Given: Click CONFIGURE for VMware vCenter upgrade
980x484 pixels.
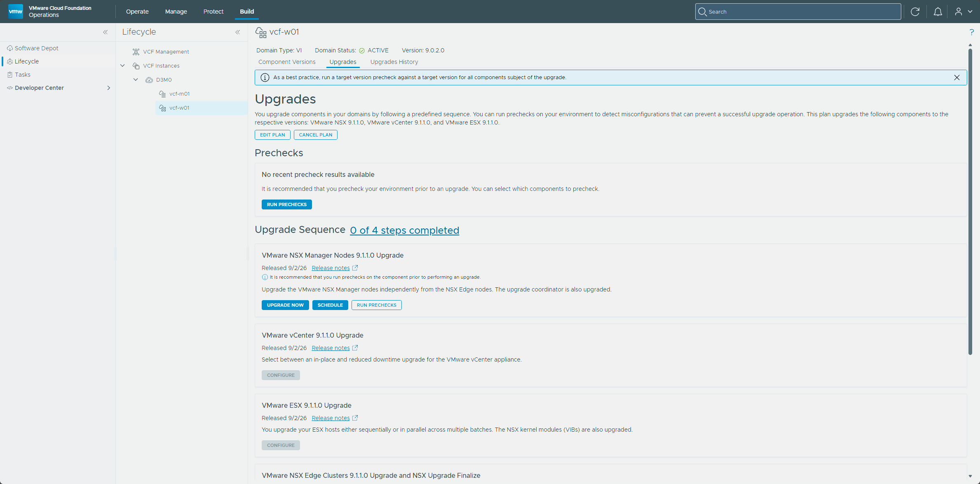Looking at the screenshot, I should (281, 375).
